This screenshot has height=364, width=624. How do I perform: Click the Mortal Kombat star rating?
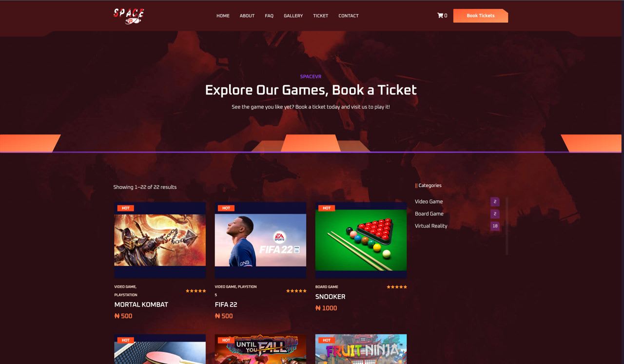point(196,291)
